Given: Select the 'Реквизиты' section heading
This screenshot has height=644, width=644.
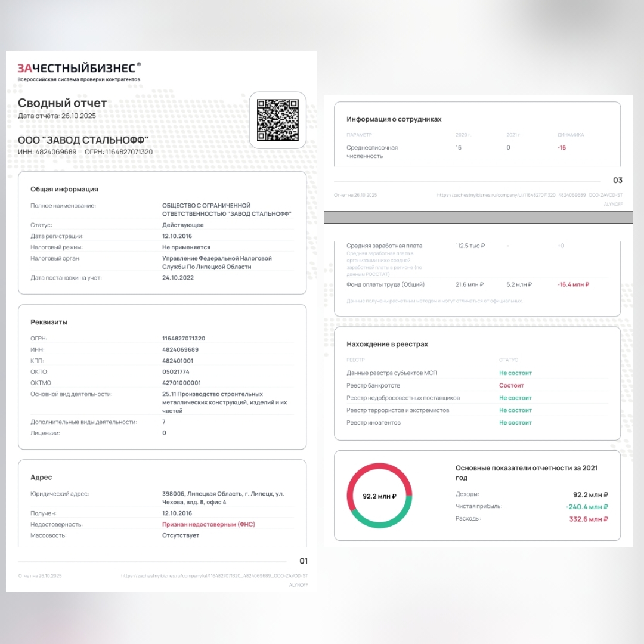Looking at the screenshot, I should [x=49, y=322].
